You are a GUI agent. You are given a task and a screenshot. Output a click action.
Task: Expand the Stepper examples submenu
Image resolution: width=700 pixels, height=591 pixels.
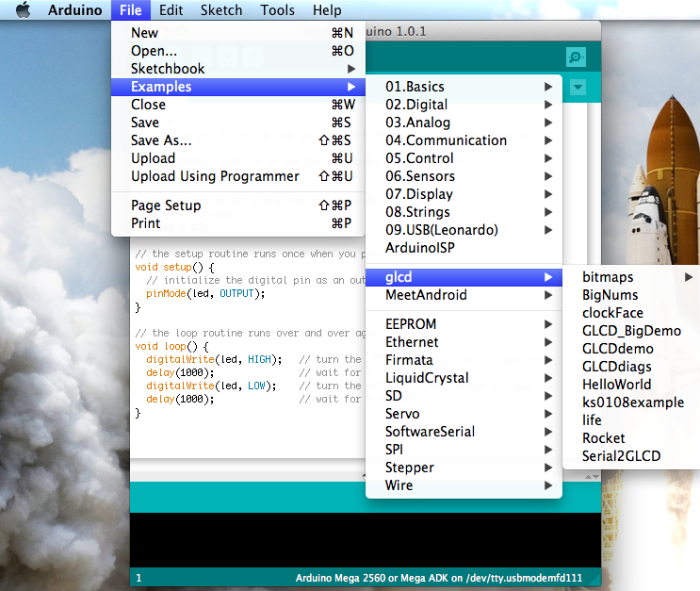tap(464, 468)
